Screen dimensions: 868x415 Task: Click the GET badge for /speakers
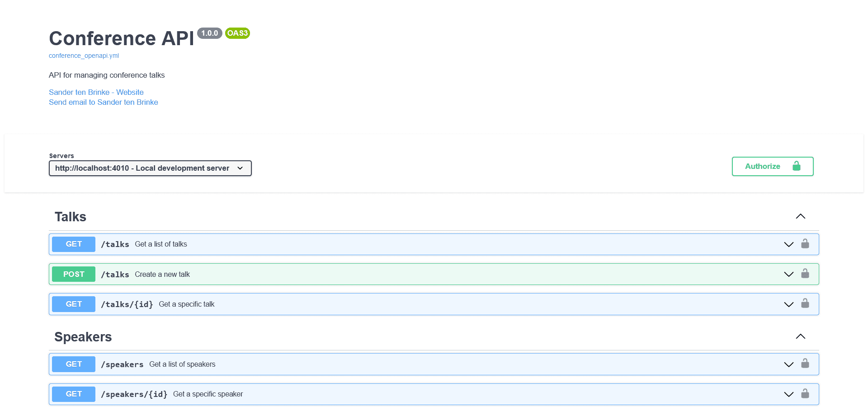point(74,364)
